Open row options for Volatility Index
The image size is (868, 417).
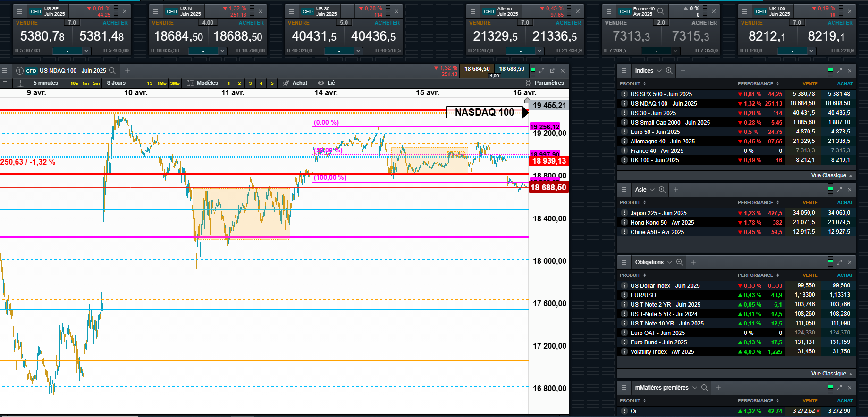[x=624, y=352]
